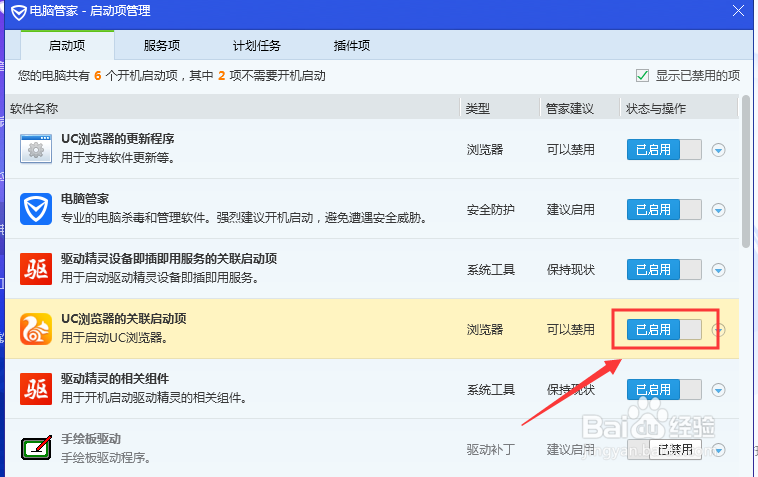
Task: Click the 电脑管家 shield logo in title bar
Action: pos(18,12)
